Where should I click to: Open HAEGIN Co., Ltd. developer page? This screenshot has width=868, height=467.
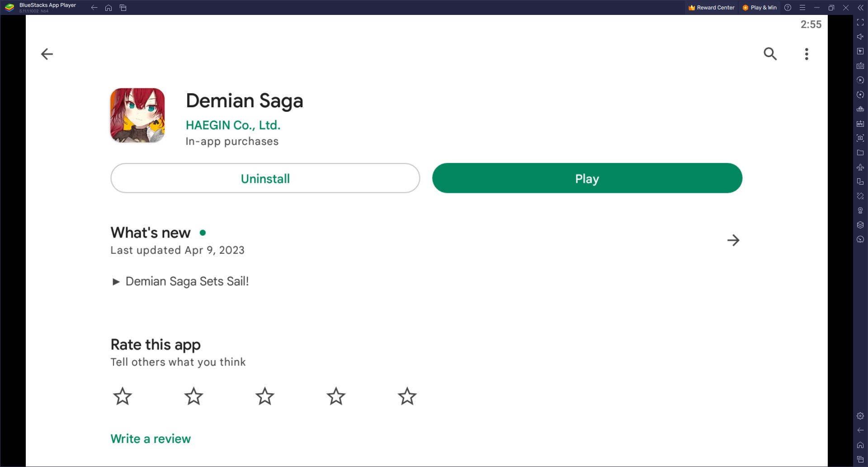(x=233, y=125)
